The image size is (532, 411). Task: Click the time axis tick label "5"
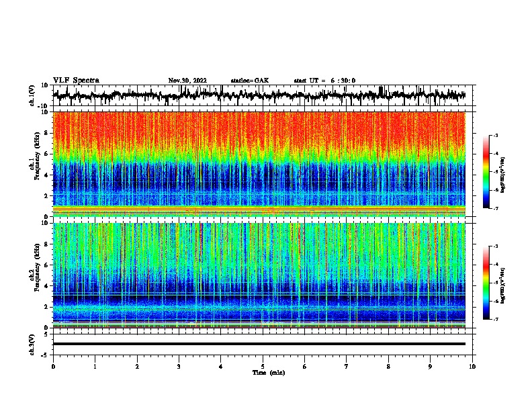(263, 367)
